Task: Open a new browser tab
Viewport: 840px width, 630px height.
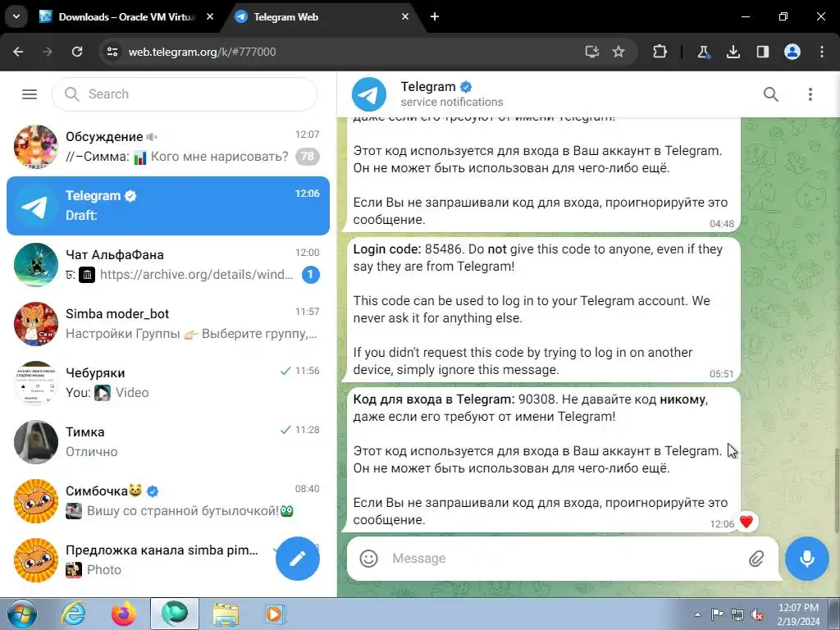Action: point(435,16)
